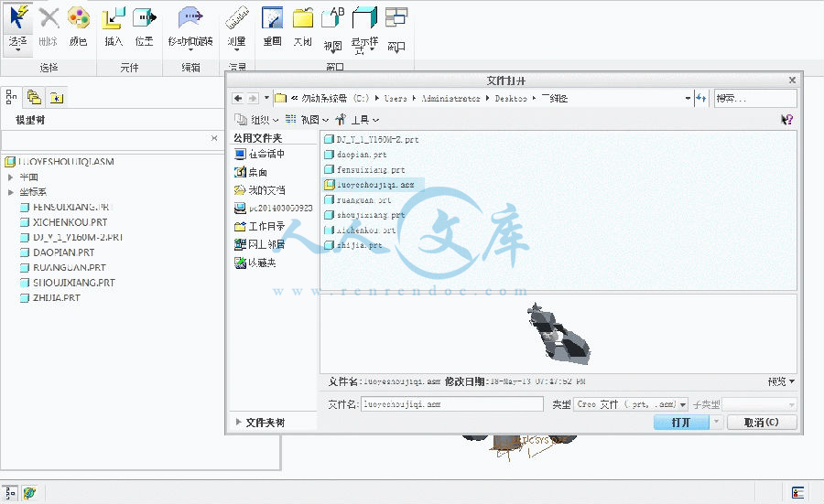The width and height of the screenshot is (824, 504).
Task: Select the 选择 arrow tool in ribbon
Action: (x=18, y=27)
